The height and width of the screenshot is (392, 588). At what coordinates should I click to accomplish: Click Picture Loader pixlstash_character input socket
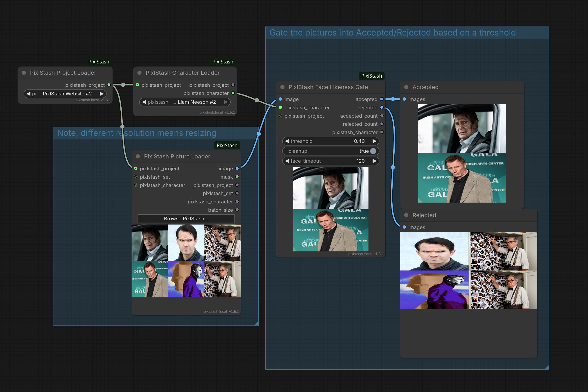(x=136, y=185)
